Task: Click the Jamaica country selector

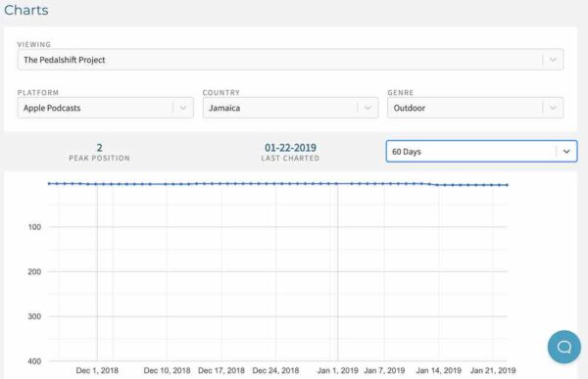Action: tap(290, 108)
